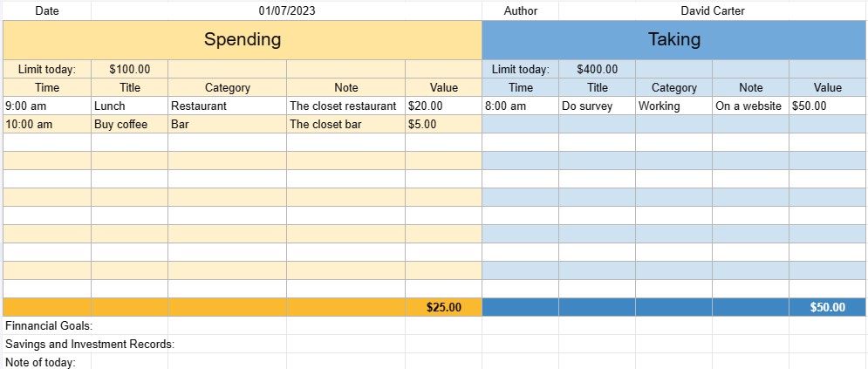Screen dimensions: 868x369
Task: Click the Lunch title cell
Action: (x=129, y=106)
